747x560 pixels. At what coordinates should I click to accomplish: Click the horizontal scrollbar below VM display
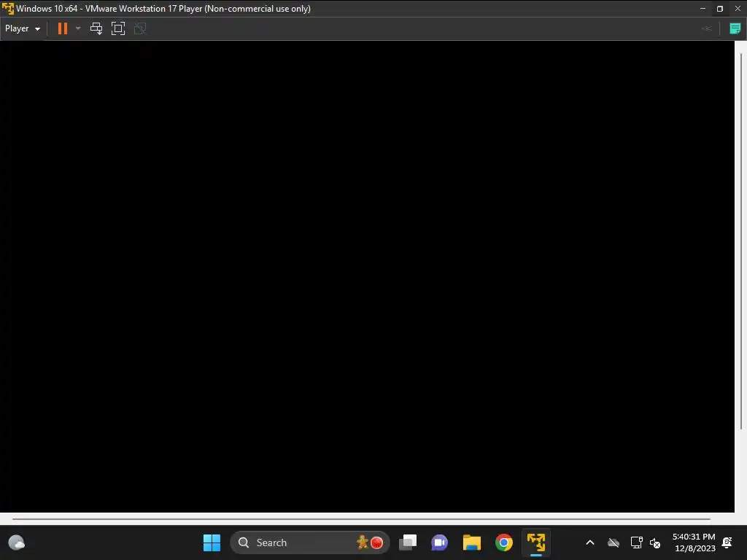tap(361, 519)
